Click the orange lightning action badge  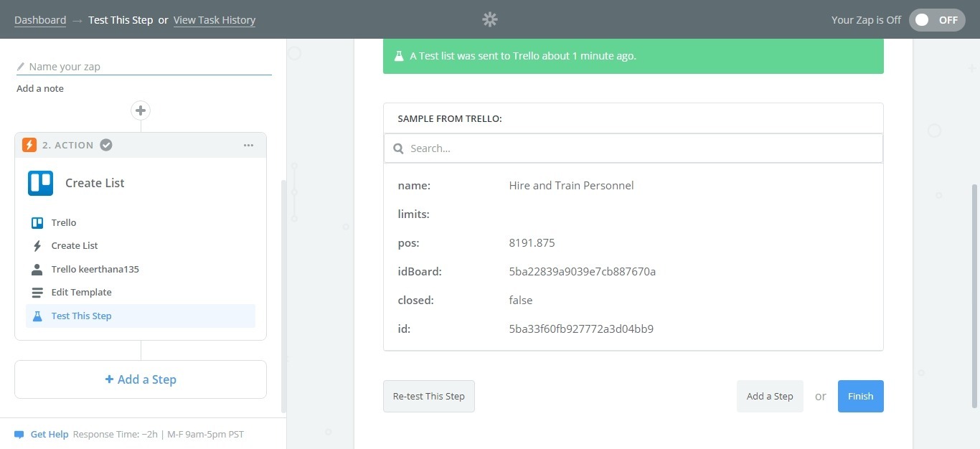[x=29, y=145]
